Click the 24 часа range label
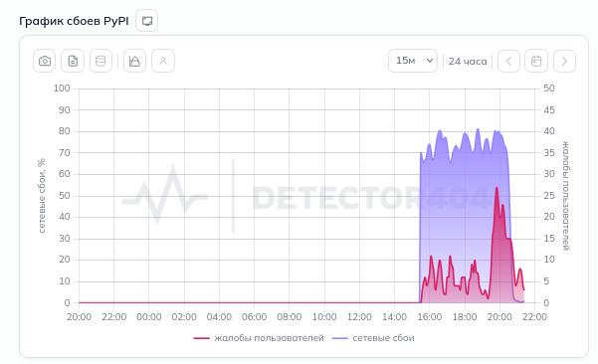 (468, 62)
